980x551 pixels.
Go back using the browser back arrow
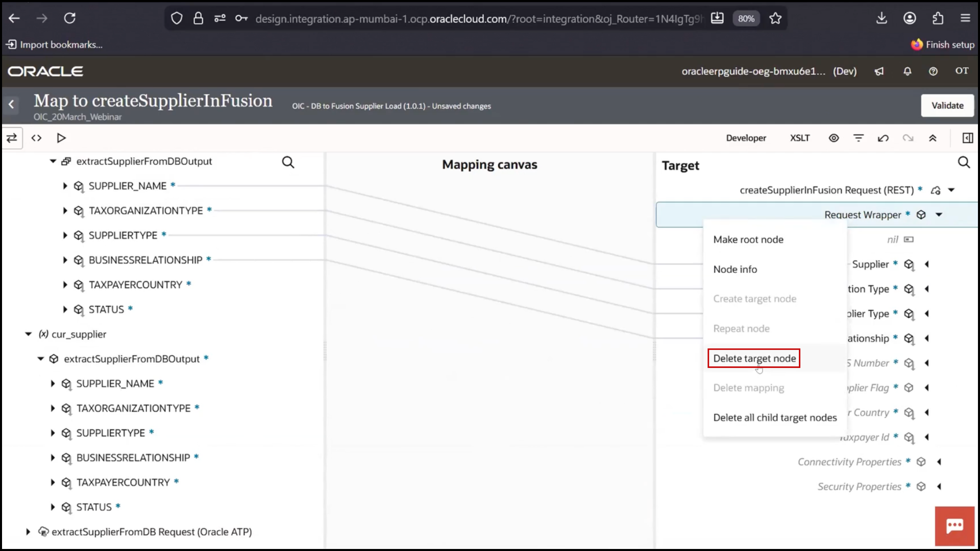14,18
